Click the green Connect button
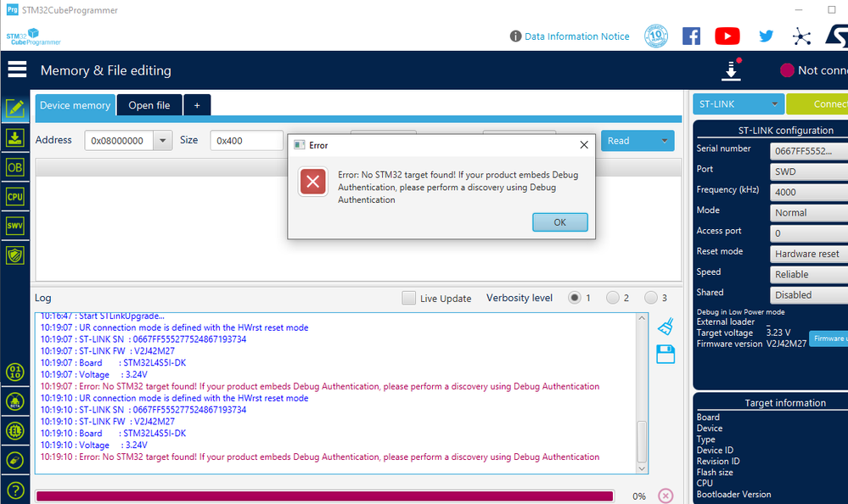The height and width of the screenshot is (504, 848). [817, 104]
